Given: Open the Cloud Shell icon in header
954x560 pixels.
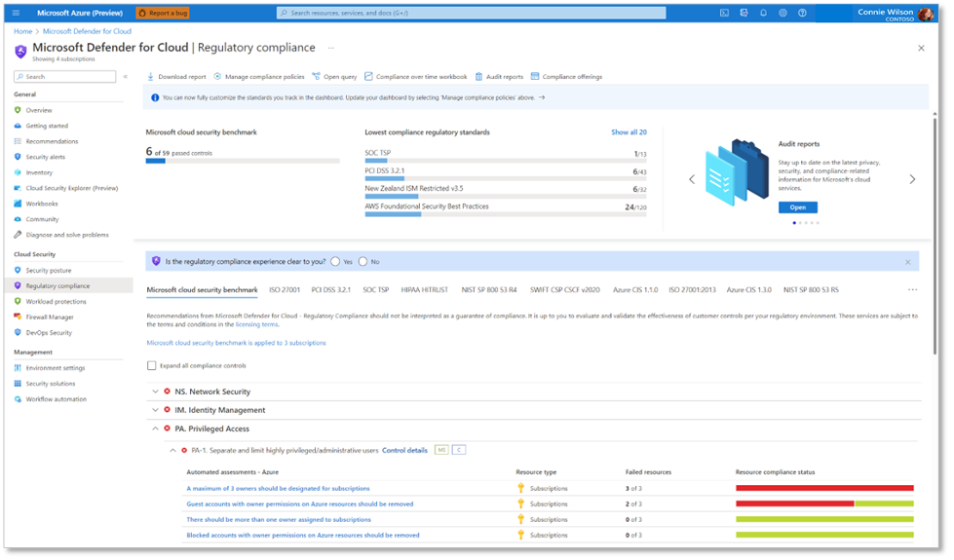Looking at the screenshot, I should 724,14.
